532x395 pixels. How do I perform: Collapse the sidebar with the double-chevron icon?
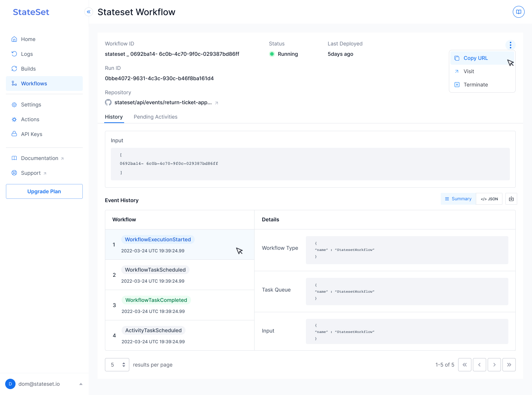click(x=89, y=12)
